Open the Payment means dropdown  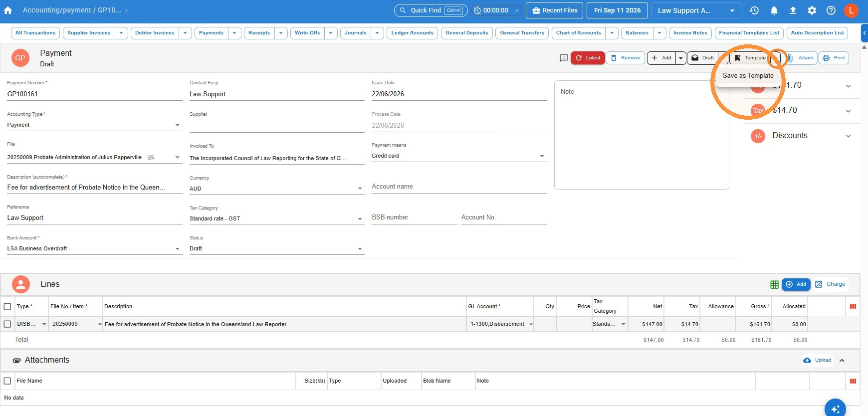pyautogui.click(x=542, y=156)
